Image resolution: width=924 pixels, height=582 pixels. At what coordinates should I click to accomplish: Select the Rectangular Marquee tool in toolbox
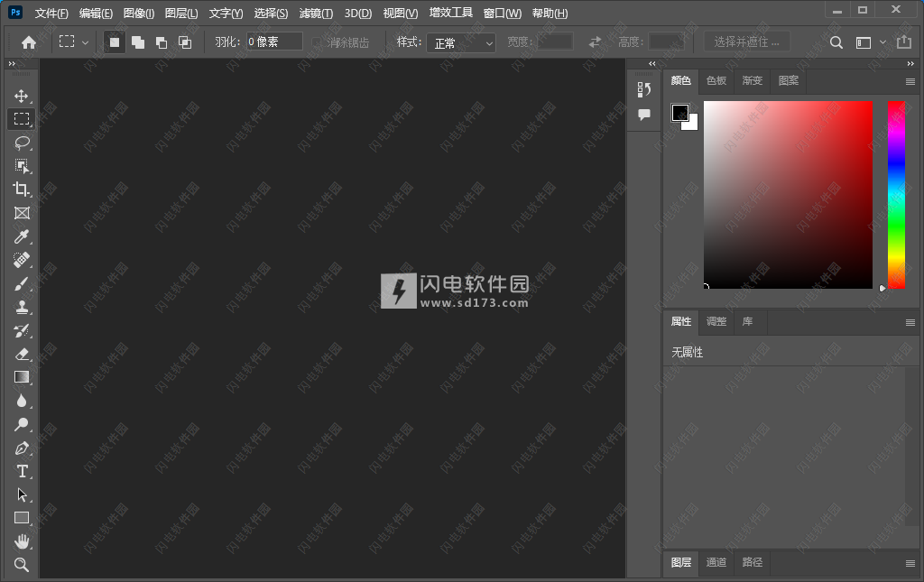(22, 119)
